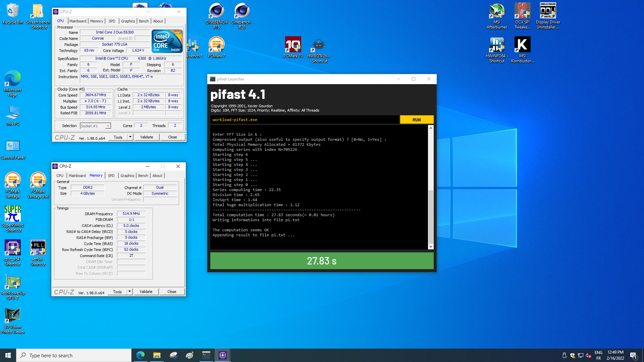The width and height of the screenshot is (644, 362).
Task: Click Tools button in top CPU-Z
Action: point(118,137)
